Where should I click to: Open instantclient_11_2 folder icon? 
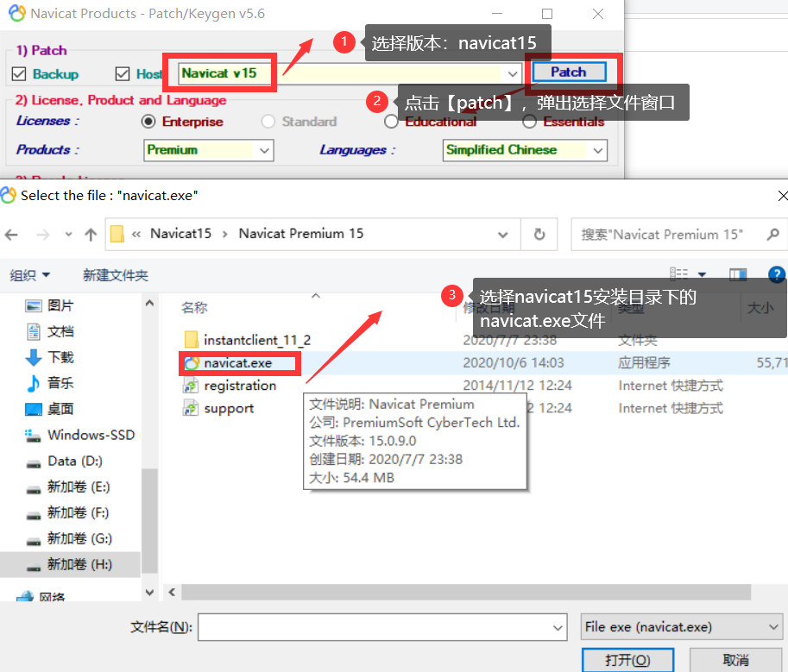click(x=191, y=340)
